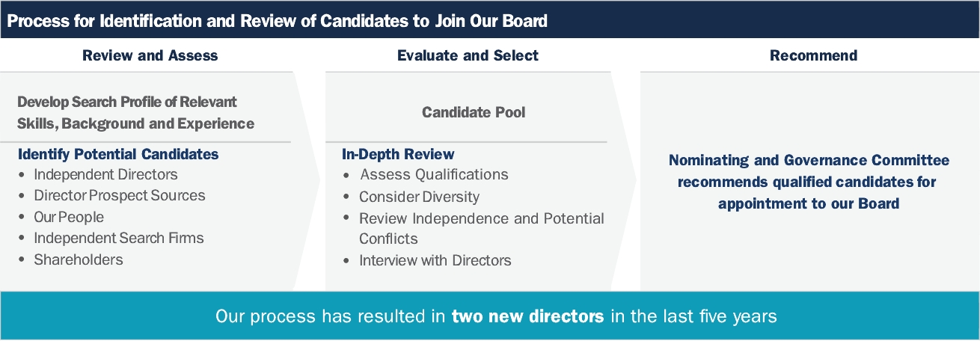Click the 'Interview with Directors' bullet item
Screen dimensions: 980x341
click(435, 260)
